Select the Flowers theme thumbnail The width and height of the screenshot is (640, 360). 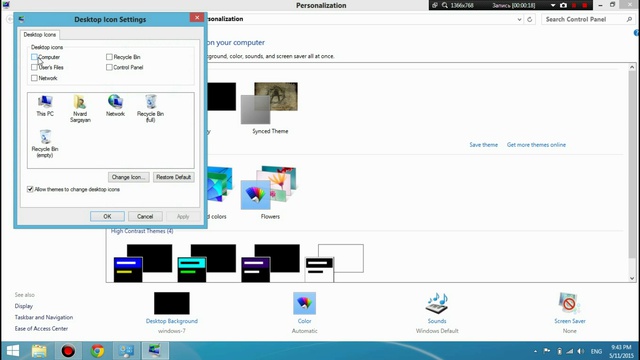[x=269, y=187]
